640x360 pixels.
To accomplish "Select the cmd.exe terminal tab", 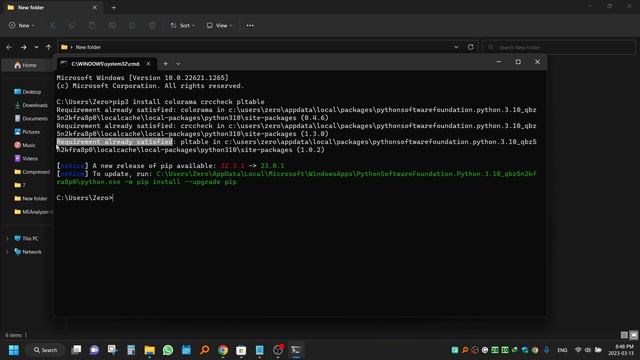I will [106, 64].
